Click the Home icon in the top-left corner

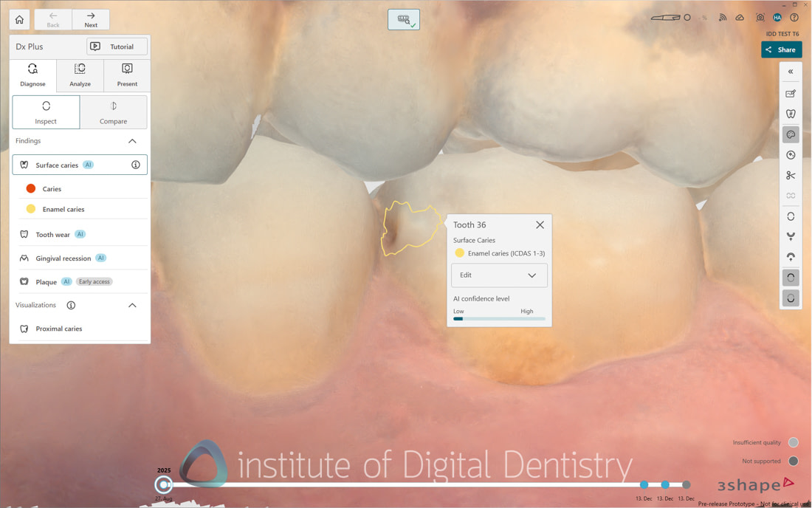point(18,19)
